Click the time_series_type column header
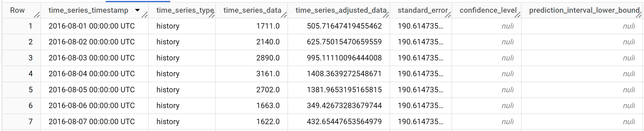The image size is (644, 131). 185,10
